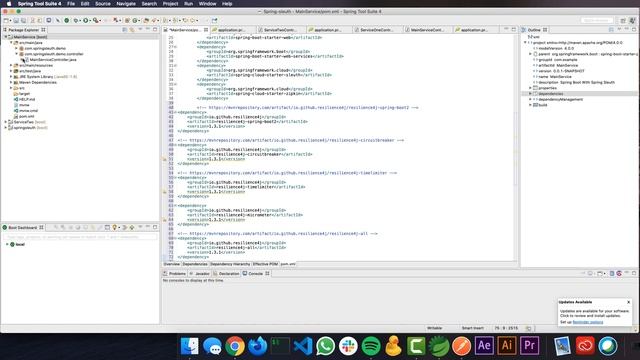Expand the ServiceTwo project
This screenshot has width=640, height=360.
[6, 122]
